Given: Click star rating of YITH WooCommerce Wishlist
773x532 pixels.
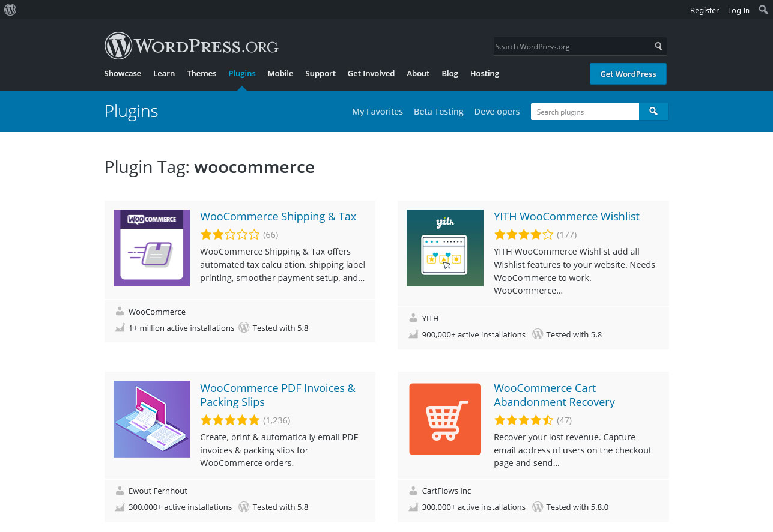Looking at the screenshot, I should (x=524, y=235).
